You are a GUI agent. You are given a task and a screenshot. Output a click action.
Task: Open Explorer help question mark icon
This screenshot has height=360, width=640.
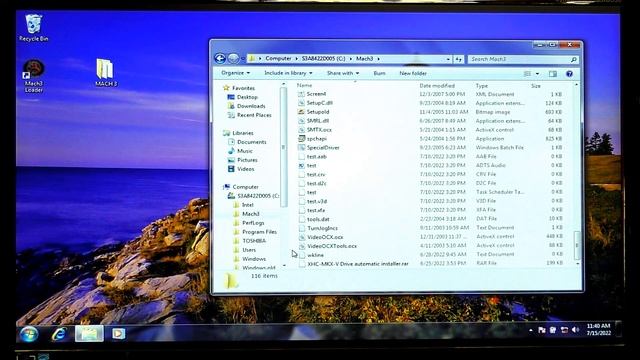click(569, 73)
